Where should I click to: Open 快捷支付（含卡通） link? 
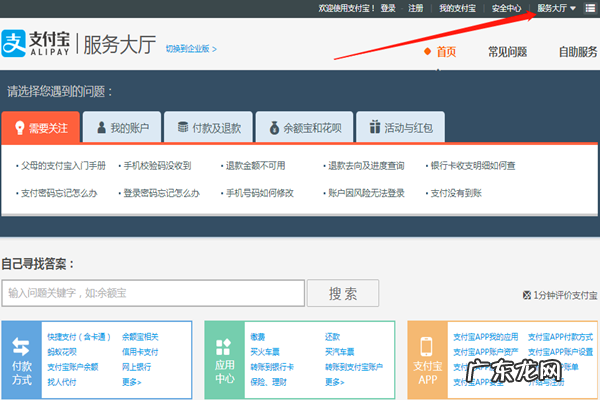point(79,337)
